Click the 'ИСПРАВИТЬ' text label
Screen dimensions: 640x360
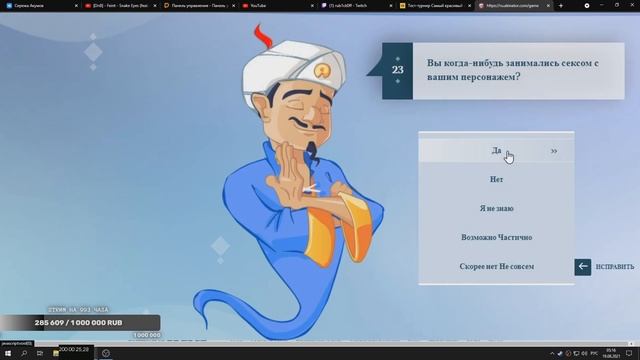[615, 267]
